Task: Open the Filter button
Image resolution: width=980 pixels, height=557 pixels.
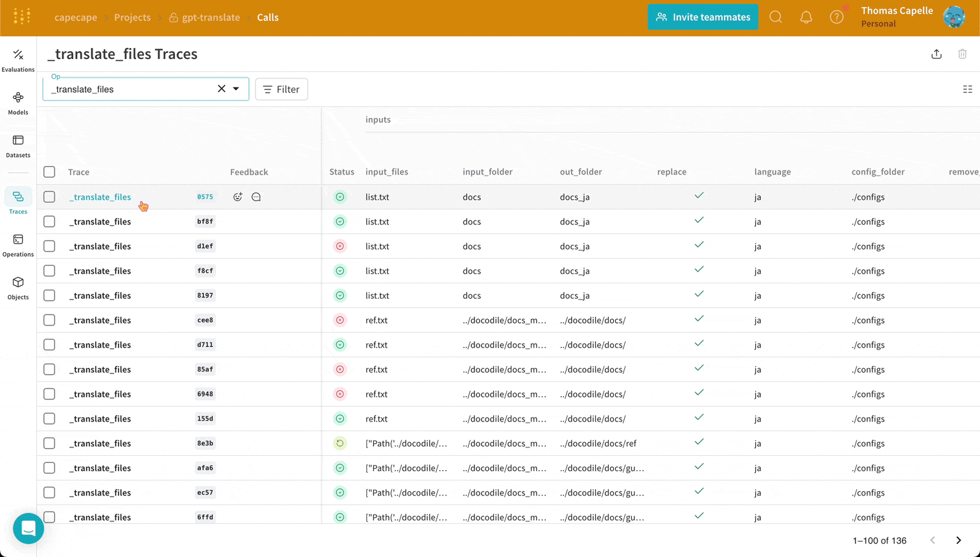Action: [x=281, y=89]
